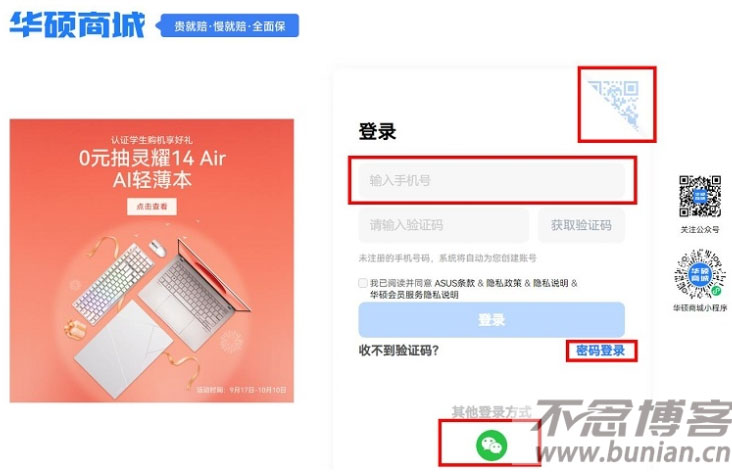Click the WeChat login icon
The height and width of the screenshot is (475, 732).
(491, 444)
